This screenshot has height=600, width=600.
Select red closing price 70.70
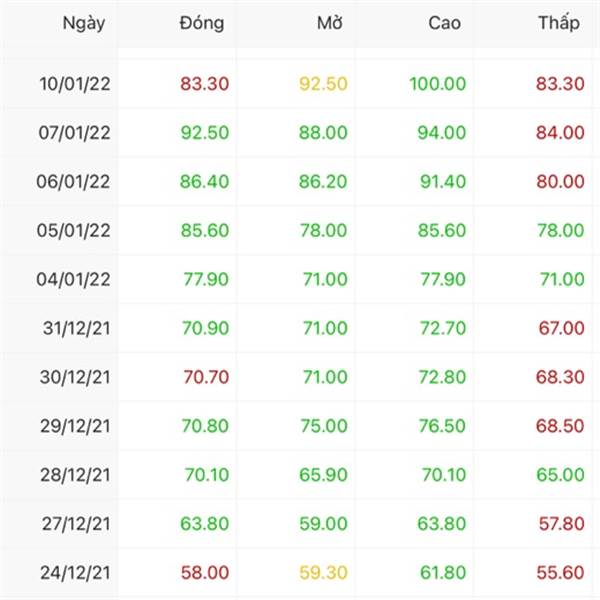click(x=206, y=377)
